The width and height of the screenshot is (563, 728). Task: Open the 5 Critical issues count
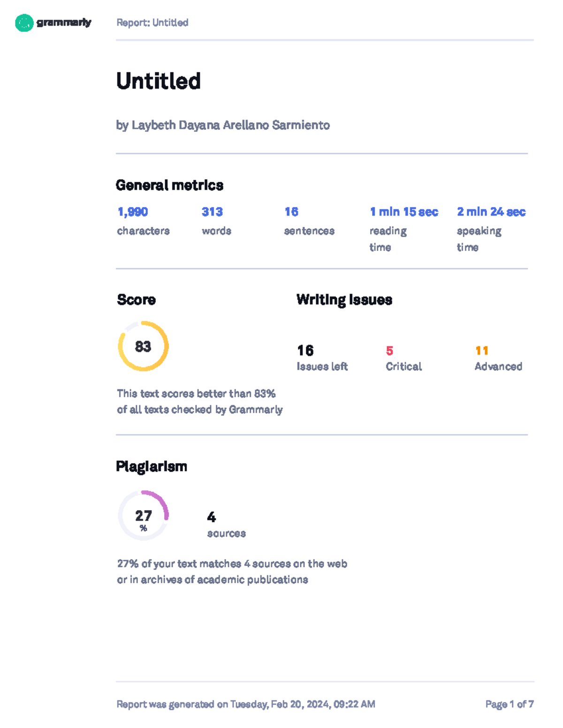(x=389, y=351)
